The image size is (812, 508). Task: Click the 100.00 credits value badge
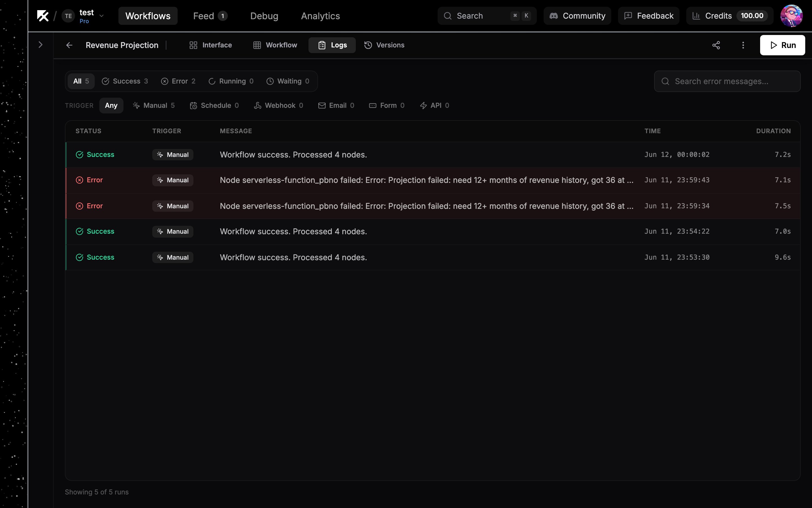tap(752, 16)
